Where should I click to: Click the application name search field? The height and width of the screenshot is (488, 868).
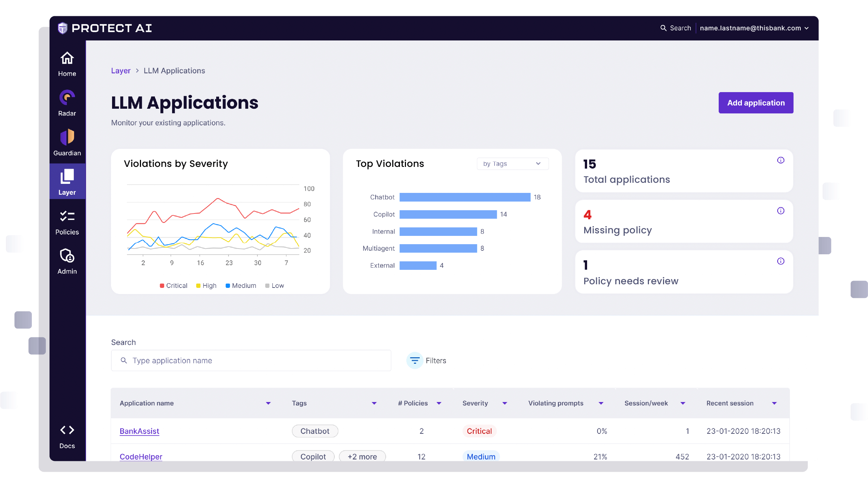coord(251,360)
